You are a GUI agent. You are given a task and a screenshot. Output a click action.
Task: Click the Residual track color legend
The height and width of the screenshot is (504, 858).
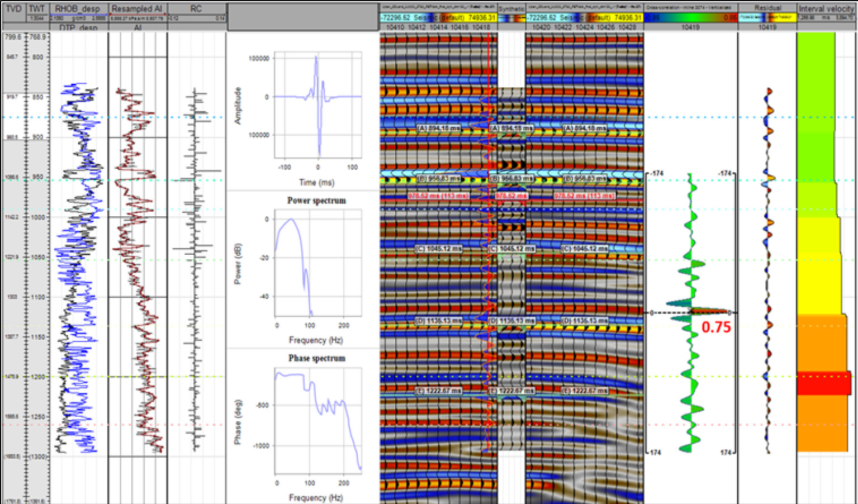point(767,18)
